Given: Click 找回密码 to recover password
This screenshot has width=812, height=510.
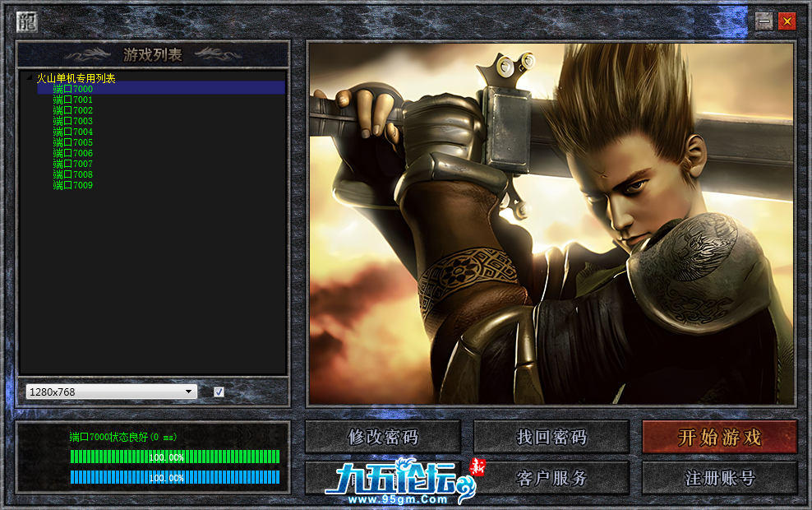Looking at the screenshot, I should click(x=551, y=437).
